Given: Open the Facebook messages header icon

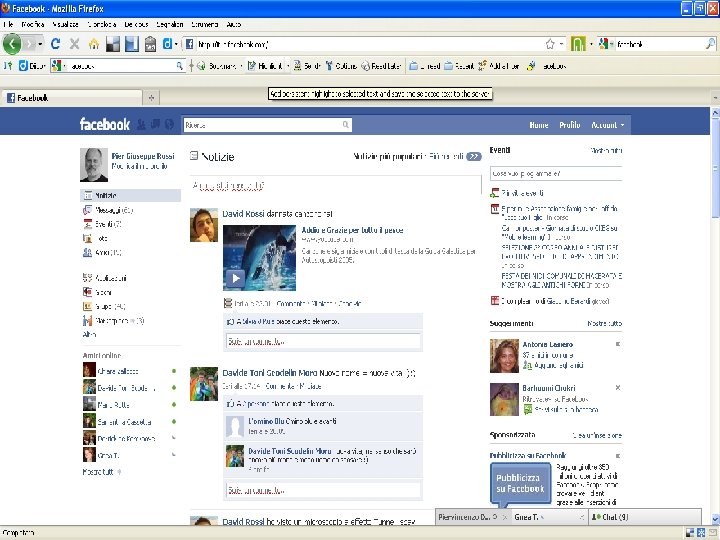Looking at the screenshot, I should 155,124.
